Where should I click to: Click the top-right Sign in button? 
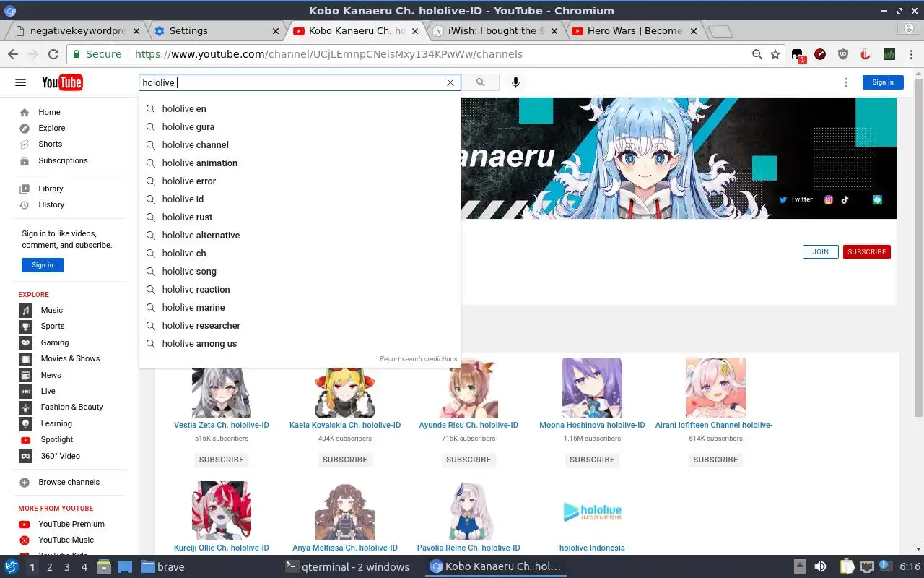tap(882, 82)
